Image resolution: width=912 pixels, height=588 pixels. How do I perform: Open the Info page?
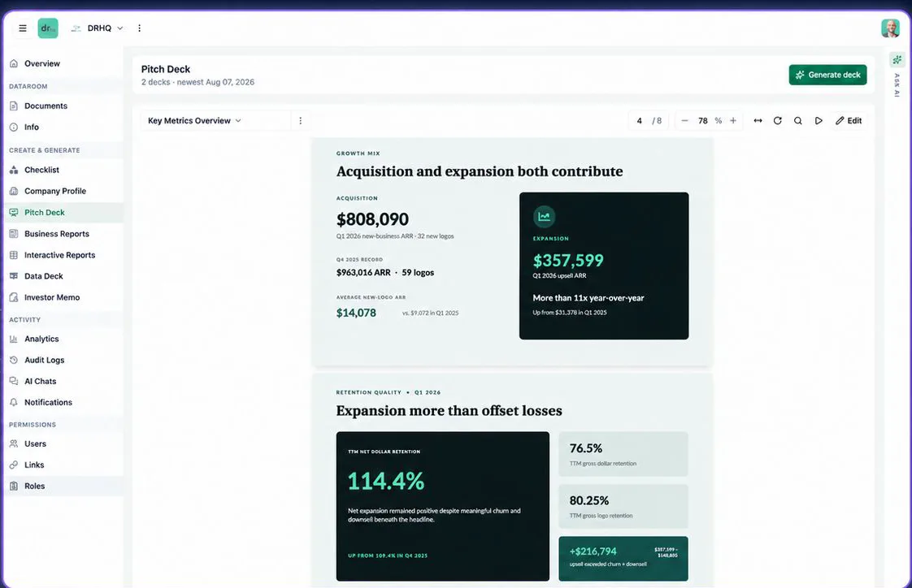coord(63,127)
